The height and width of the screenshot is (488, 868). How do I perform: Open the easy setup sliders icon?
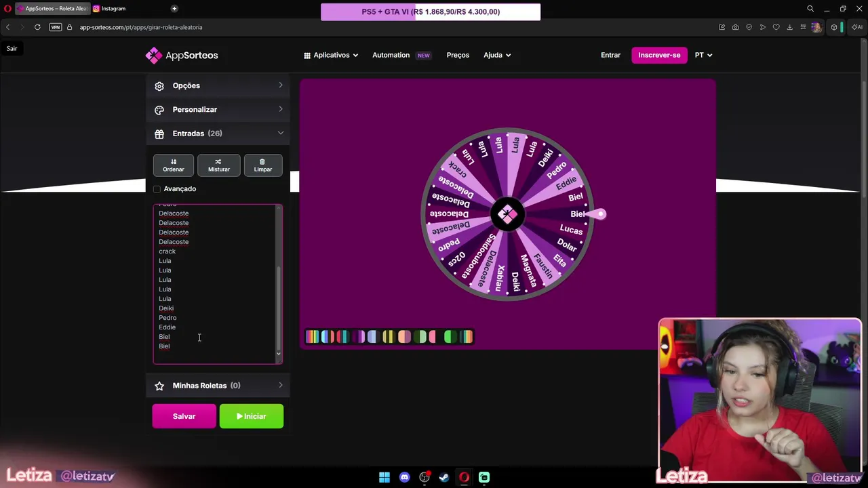coord(803,27)
